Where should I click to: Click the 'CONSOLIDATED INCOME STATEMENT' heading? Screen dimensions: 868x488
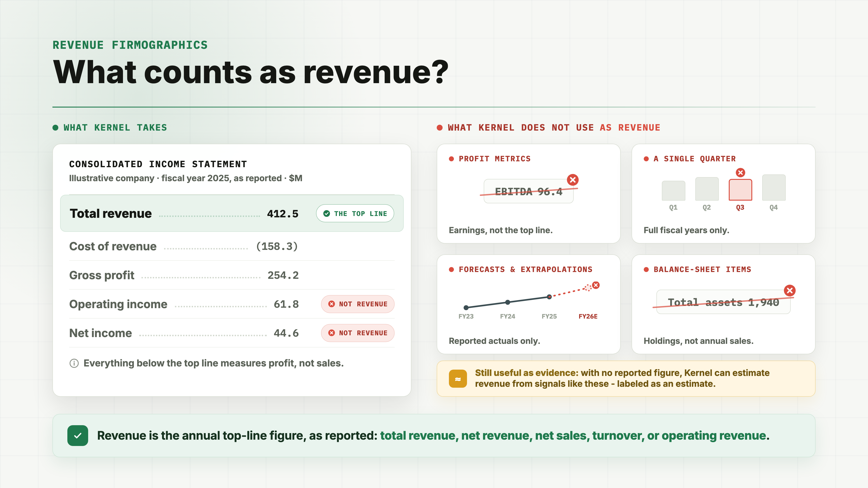point(158,164)
